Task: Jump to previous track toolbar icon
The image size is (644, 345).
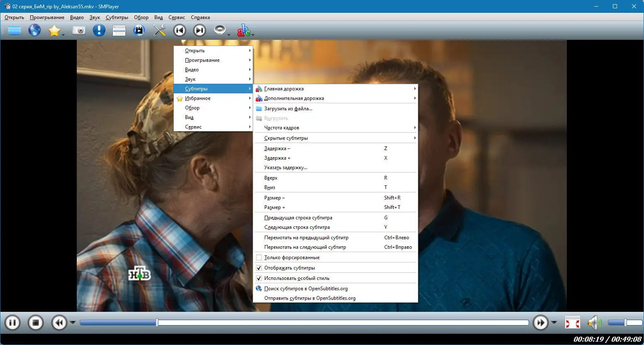Action: (x=180, y=30)
